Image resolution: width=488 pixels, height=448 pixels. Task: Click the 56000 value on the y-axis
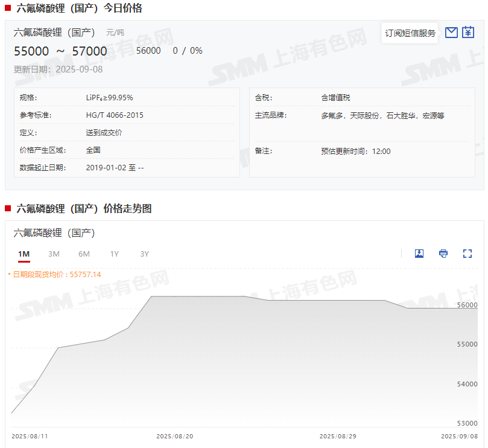point(467,306)
